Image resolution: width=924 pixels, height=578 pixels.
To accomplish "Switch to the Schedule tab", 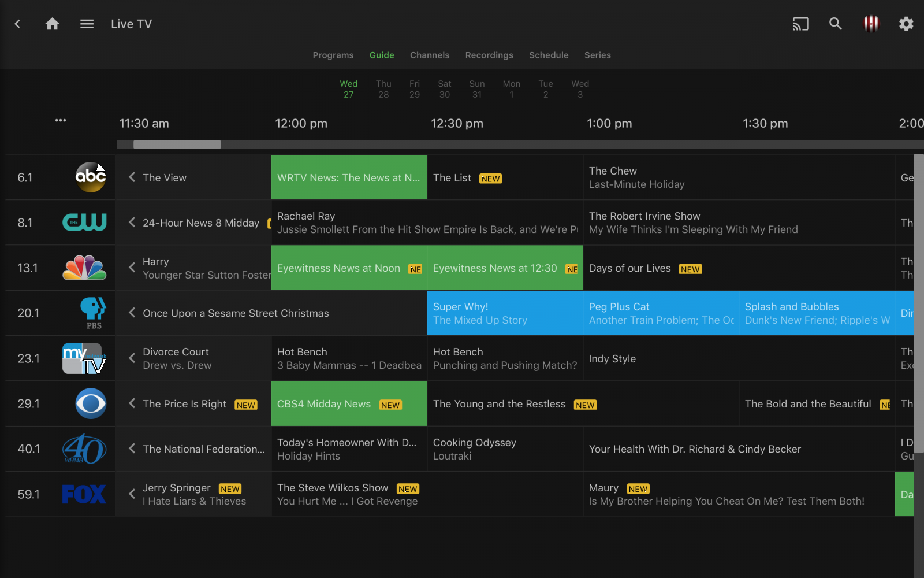I will [549, 55].
